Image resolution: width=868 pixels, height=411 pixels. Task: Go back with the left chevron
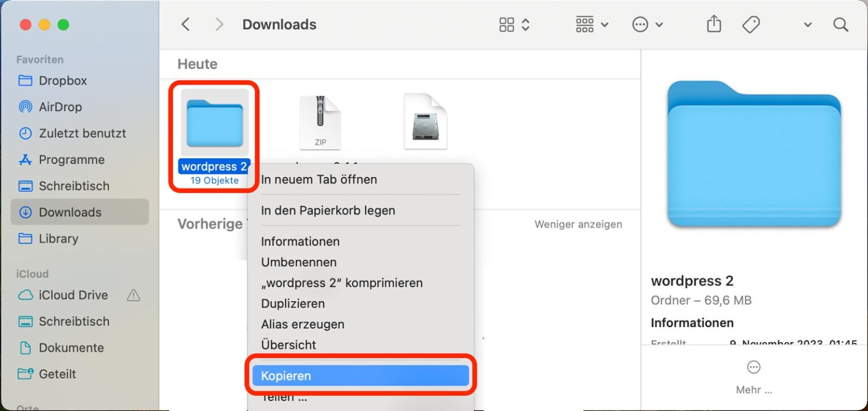pos(185,24)
